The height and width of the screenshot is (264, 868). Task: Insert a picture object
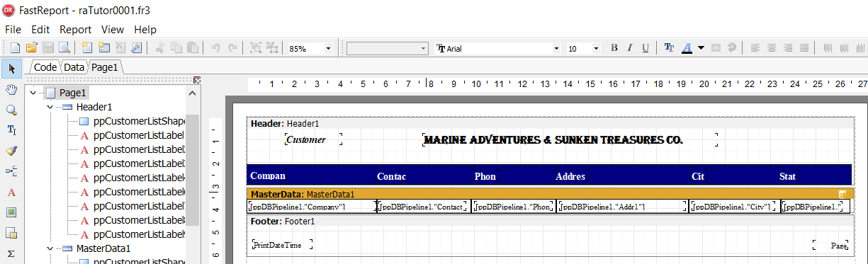click(x=11, y=212)
